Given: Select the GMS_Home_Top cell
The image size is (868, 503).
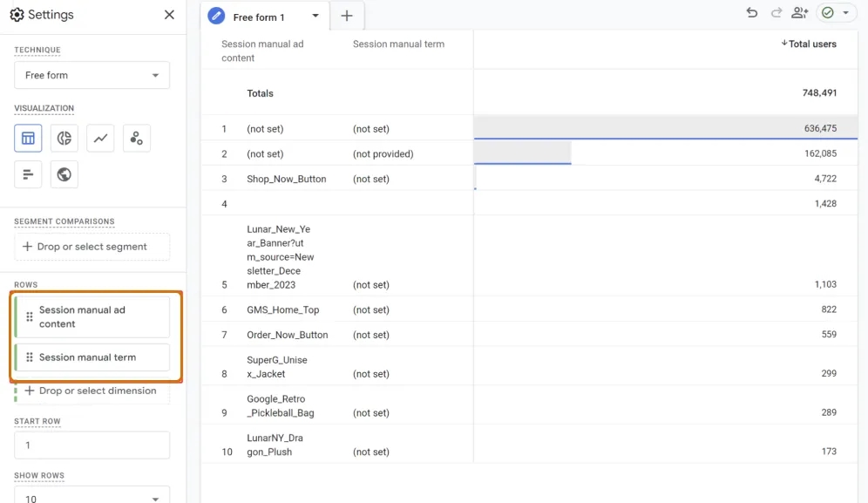Looking at the screenshot, I should coord(283,309).
